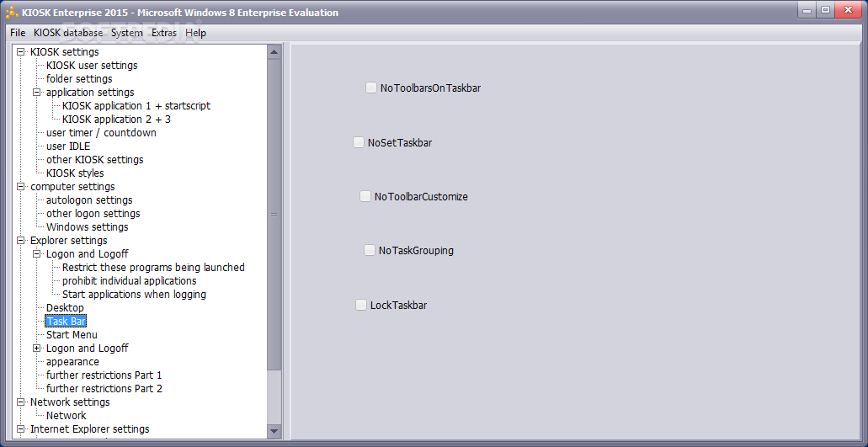Open the KIOSK database menu

tap(68, 33)
